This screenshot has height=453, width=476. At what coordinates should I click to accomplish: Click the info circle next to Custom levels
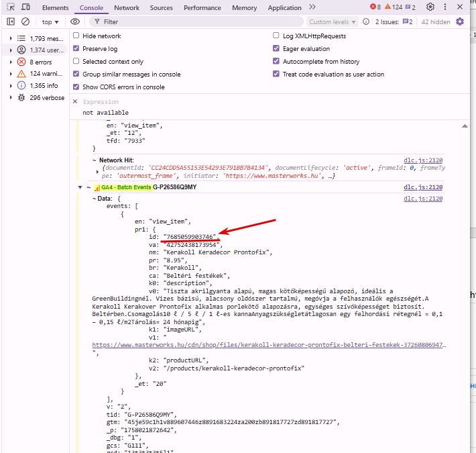click(x=366, y=21)
